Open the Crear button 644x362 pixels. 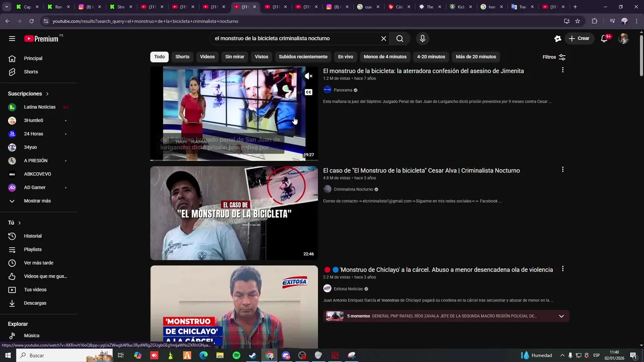pyautogui.click(x=579, y=38)
